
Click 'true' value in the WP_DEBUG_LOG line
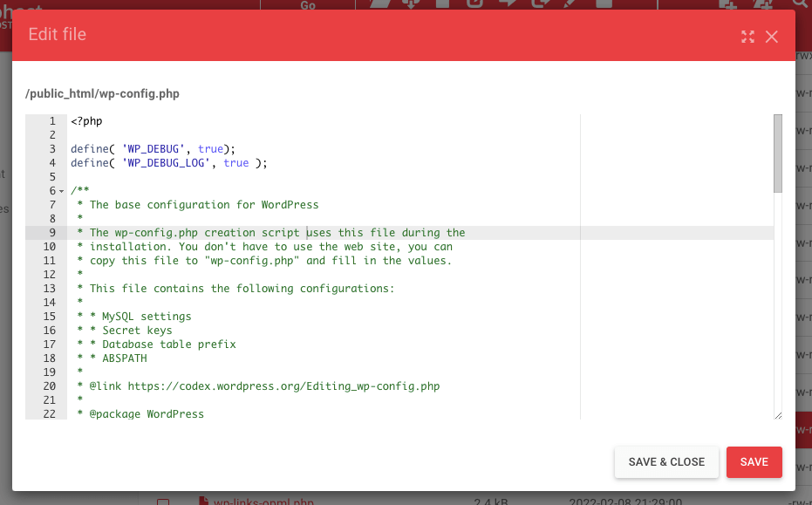coord(236,163)
